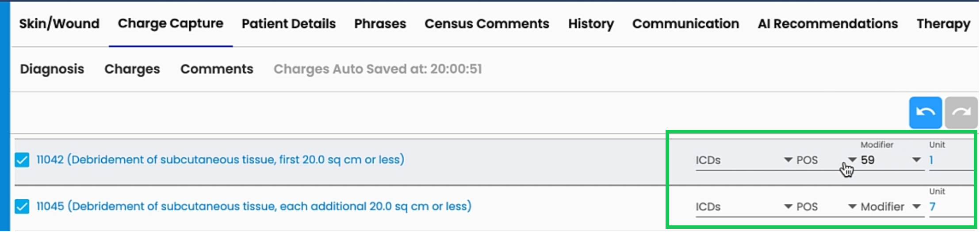Go to the AI Recommendations tab
The width and height of the screenshot is (980, 232).
coord(827,24)
